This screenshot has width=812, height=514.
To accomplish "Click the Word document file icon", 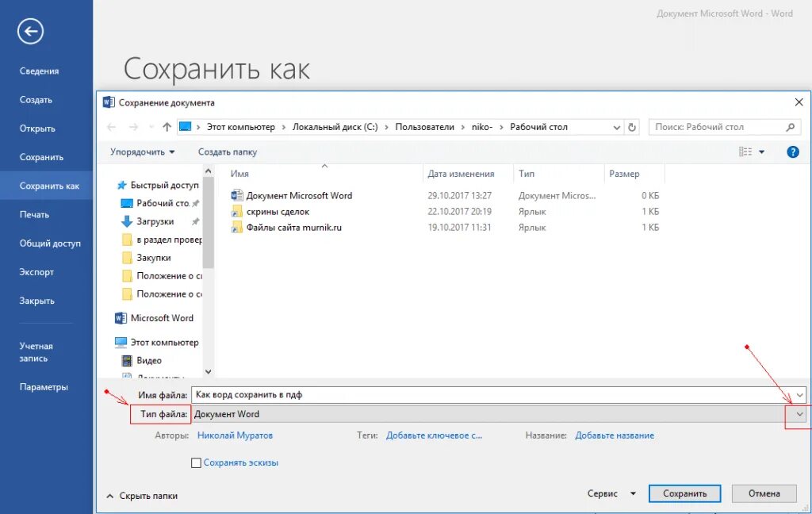I will 237,195.
